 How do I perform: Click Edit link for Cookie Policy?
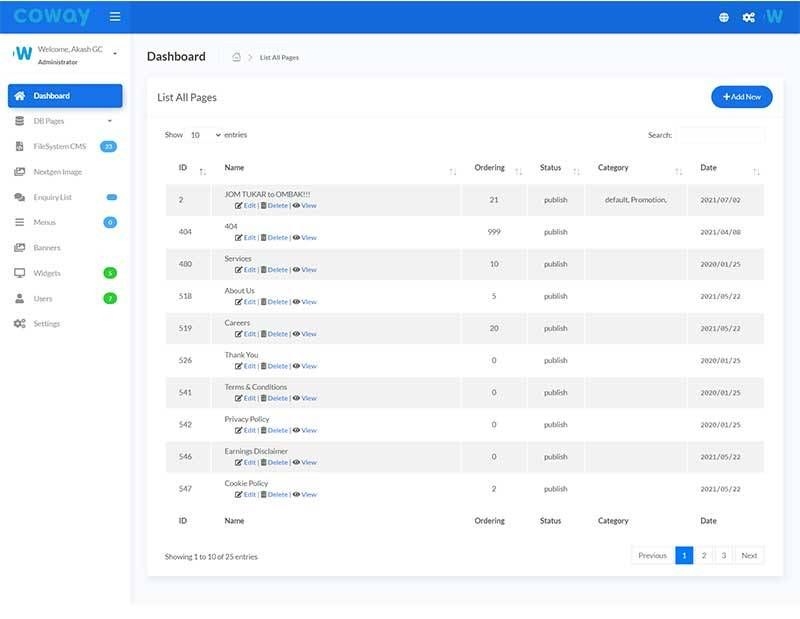244,494
